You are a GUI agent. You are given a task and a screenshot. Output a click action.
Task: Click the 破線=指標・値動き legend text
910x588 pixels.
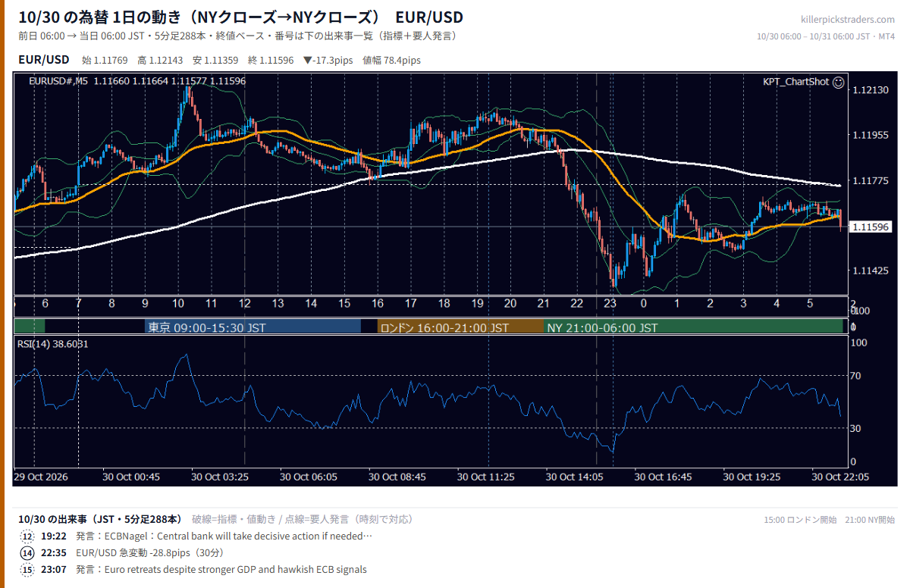[236, 519]
